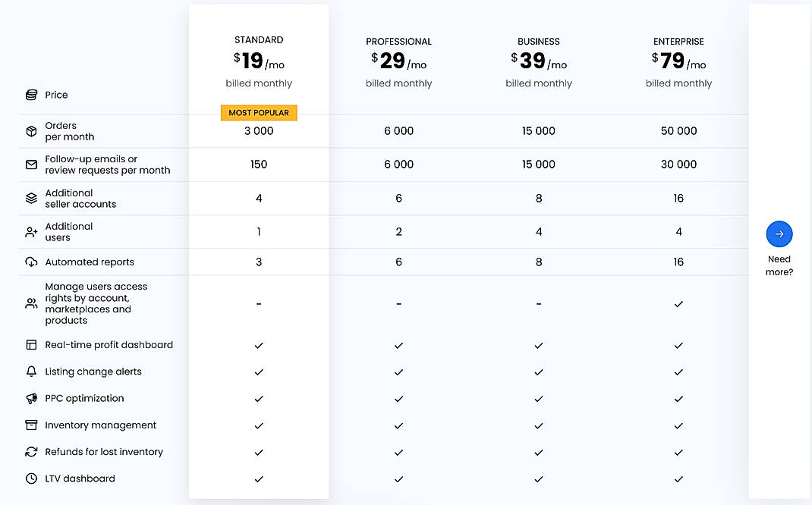Click the Need more arrow button

779,234
